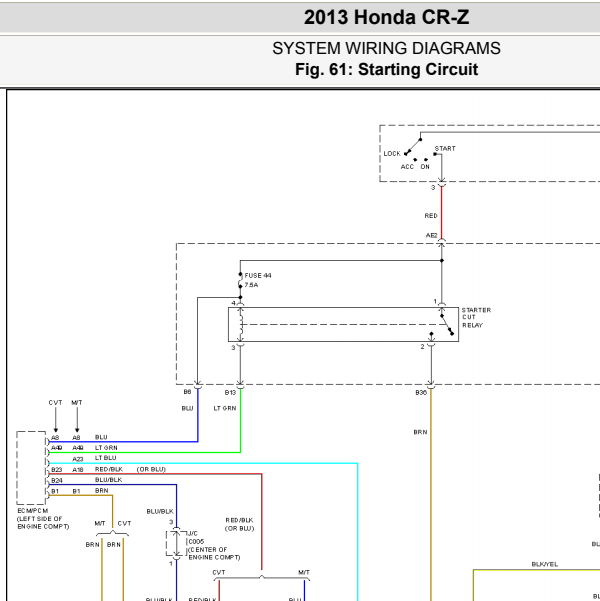
Task: Click the 'ECM/PCM (LEFT SIDE OF ENGINE COMPT)' label
Action: [43, 519]
